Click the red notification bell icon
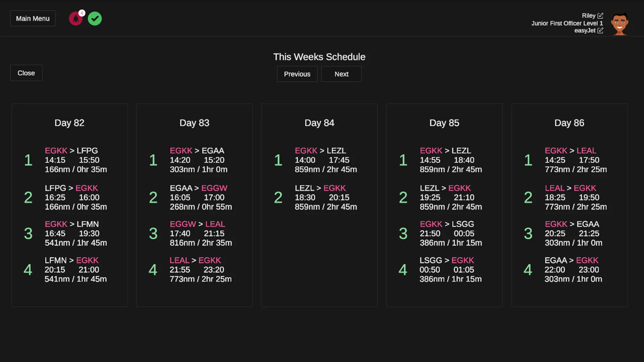Viewport: 644px width, 362px height. [x=76, y=19]
